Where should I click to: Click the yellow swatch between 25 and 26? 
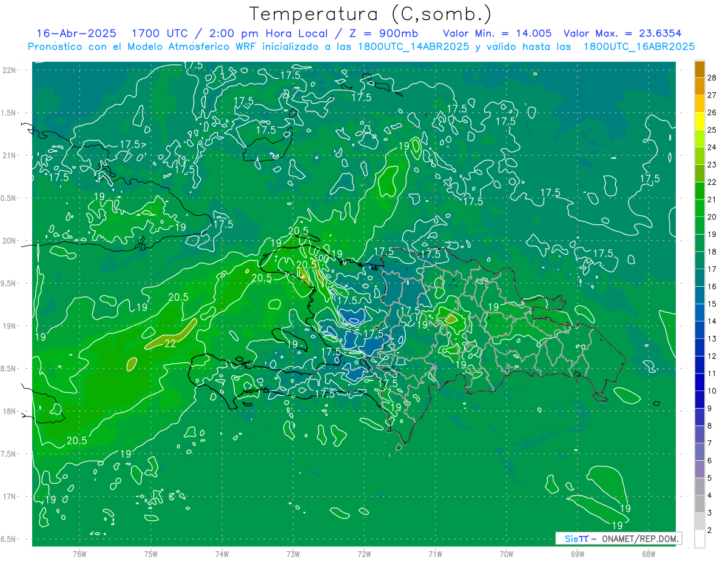[700, 121]
